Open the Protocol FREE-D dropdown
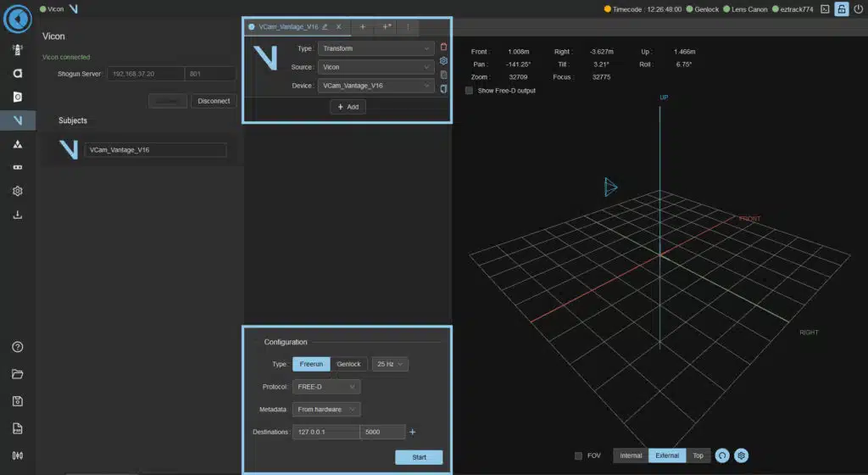 pyautogui.click(x=326, y=387)
